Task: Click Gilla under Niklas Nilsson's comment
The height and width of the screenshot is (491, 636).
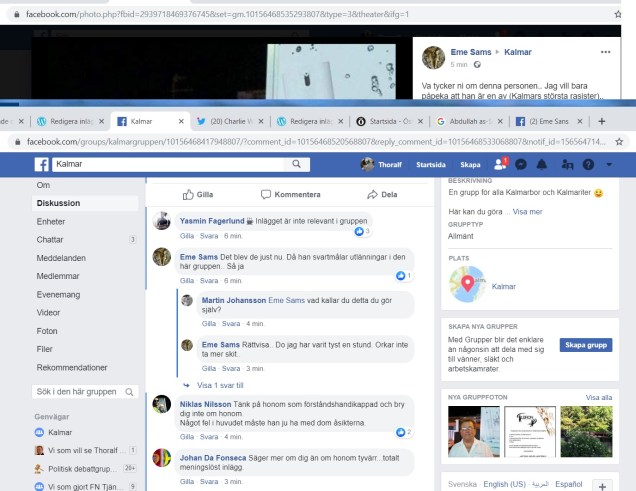Action: pos(186,437)
